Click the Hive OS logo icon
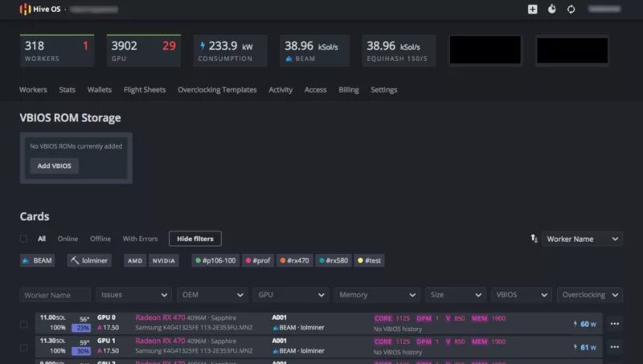 26,9
